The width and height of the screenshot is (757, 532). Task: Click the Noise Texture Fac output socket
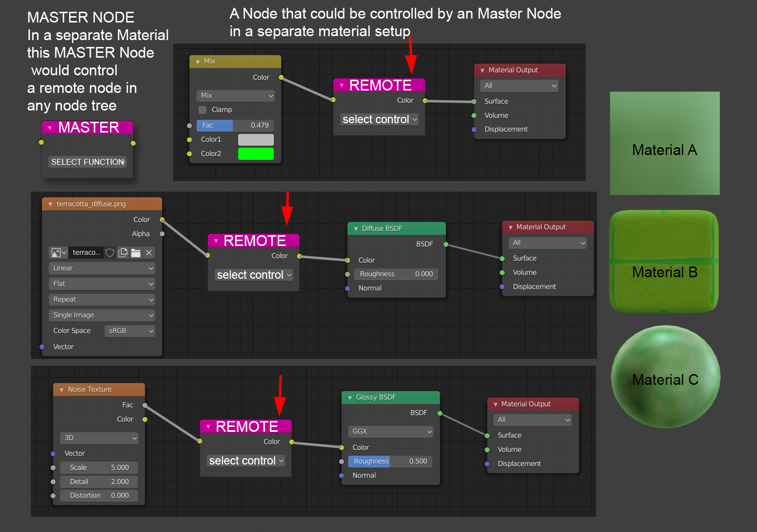coord(145,405)
